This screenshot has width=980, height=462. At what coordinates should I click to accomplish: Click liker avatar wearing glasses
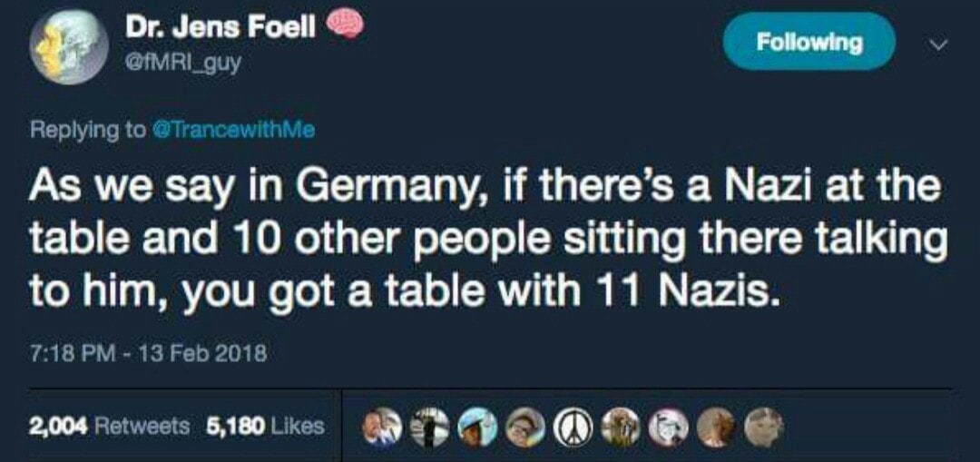tap(525, 428)
